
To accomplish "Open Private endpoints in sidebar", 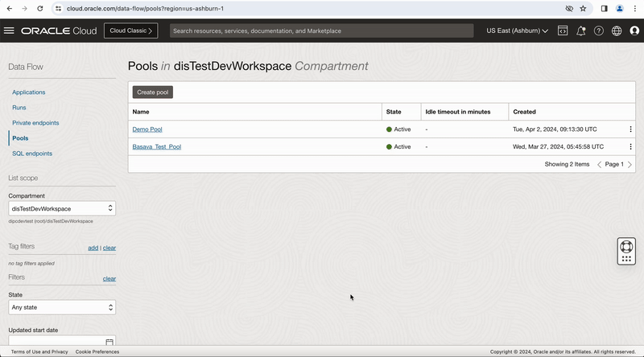I will pos(35,123).
